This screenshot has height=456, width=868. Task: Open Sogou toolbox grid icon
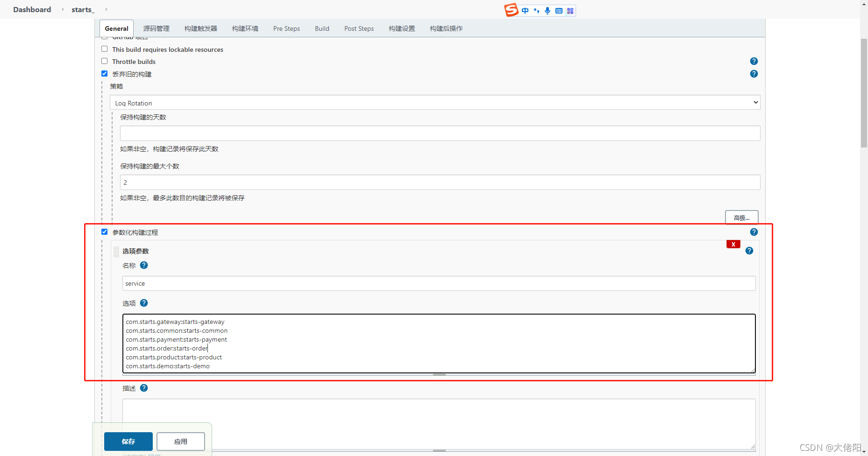click(x=570, y=11)
